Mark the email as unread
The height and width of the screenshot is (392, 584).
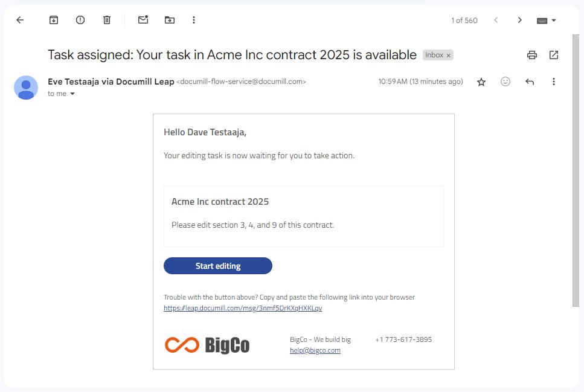coord(143,20)
